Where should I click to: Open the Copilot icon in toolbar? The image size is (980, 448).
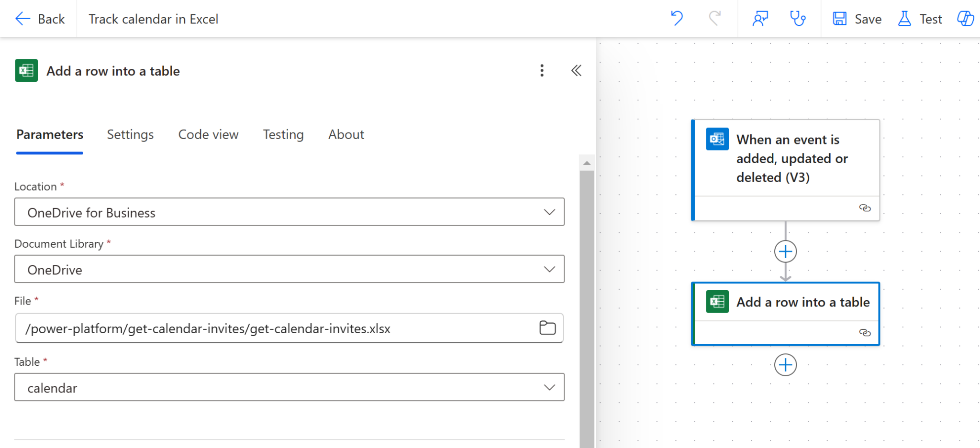coord(965,19)
